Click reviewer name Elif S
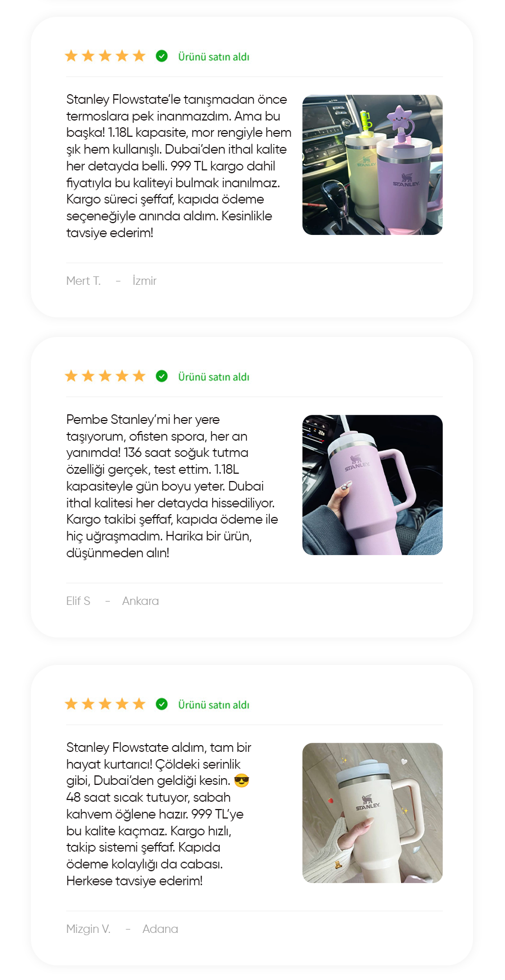505x980 pixels. tap(78, 601)
